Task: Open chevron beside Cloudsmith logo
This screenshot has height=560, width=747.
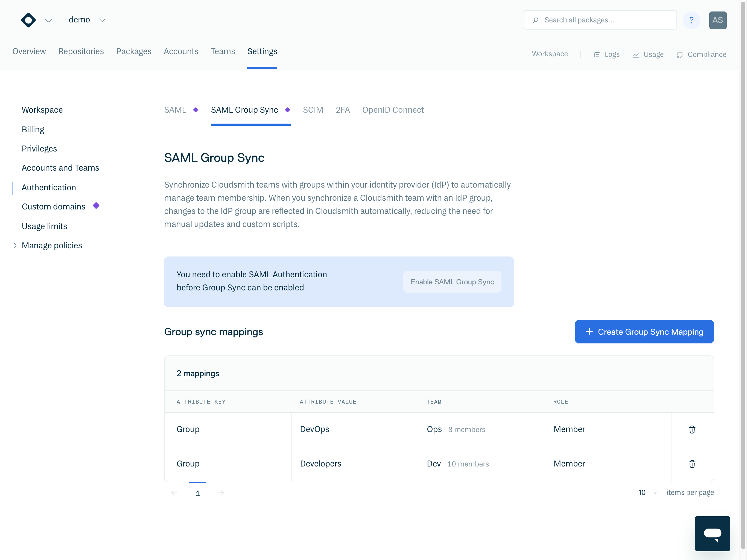Action: click(x=49, y=20)
